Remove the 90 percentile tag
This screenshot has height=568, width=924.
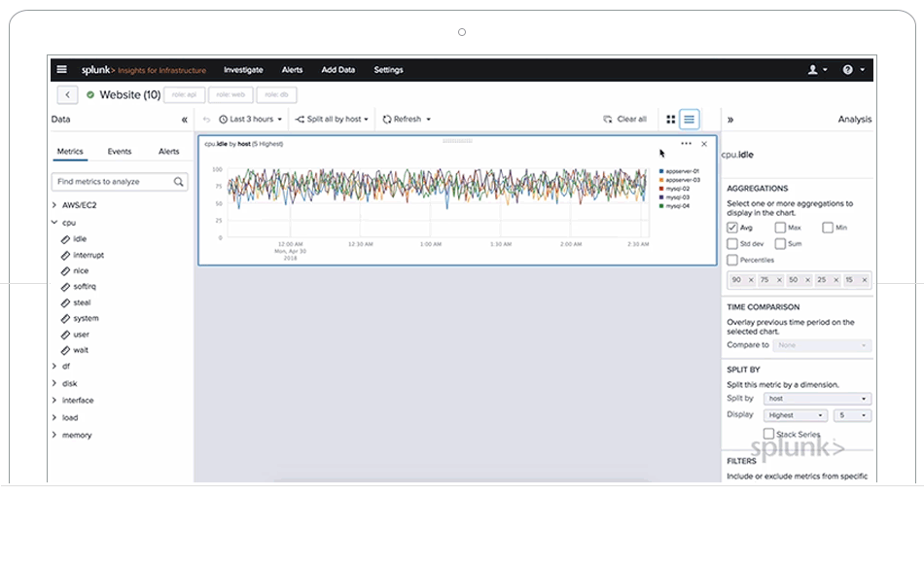751,280
